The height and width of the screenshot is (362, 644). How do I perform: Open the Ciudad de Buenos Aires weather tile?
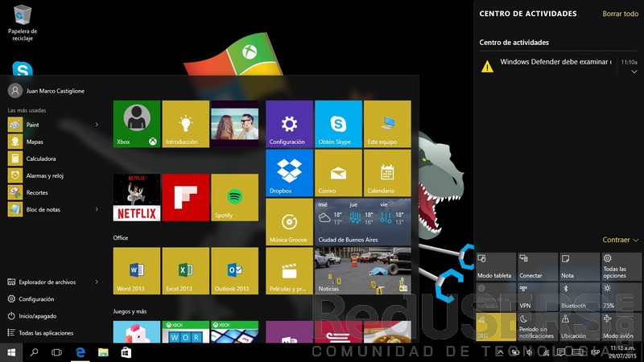click(x=363, y=222)
